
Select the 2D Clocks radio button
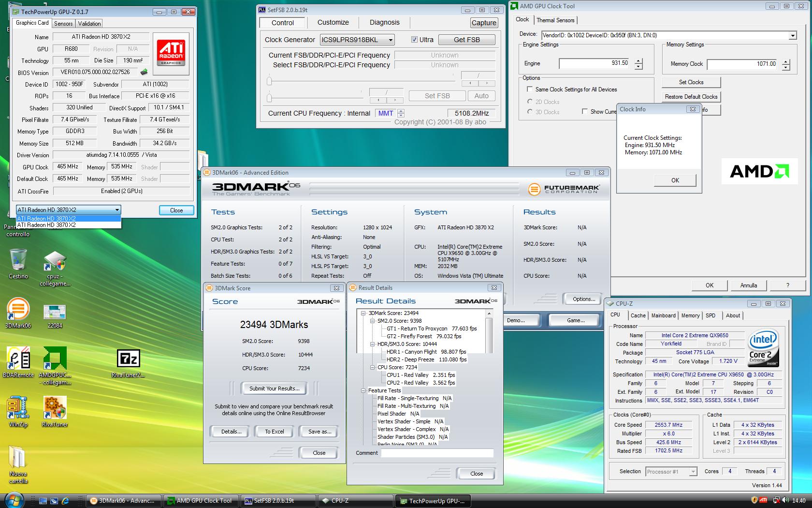click(530, 102)
